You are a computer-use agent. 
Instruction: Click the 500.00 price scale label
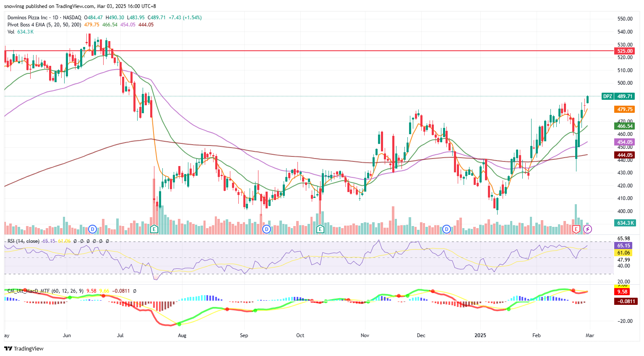(625, 83)
